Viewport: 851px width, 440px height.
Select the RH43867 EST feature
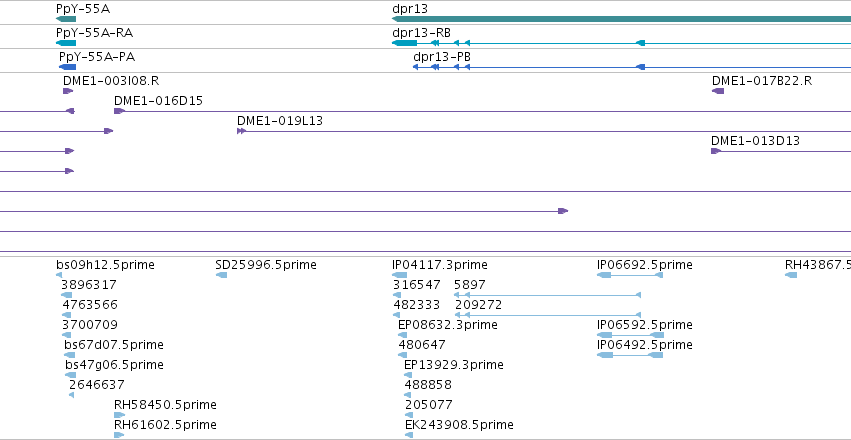click(791, 275)
